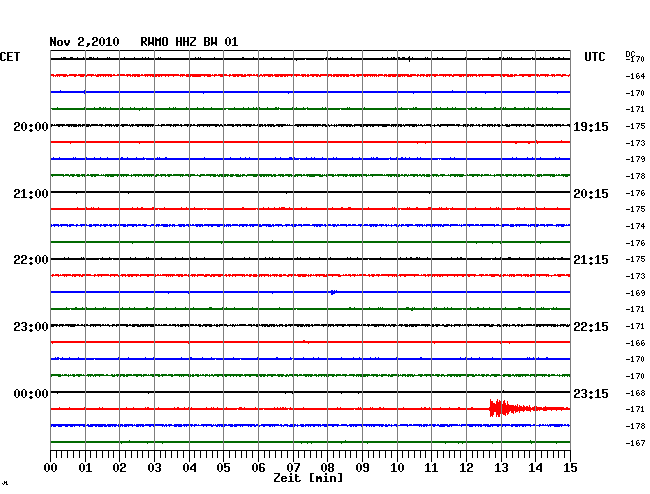Click the "10" minute axis label
Screen dimensions: 650x494
(x=397, y=468)
